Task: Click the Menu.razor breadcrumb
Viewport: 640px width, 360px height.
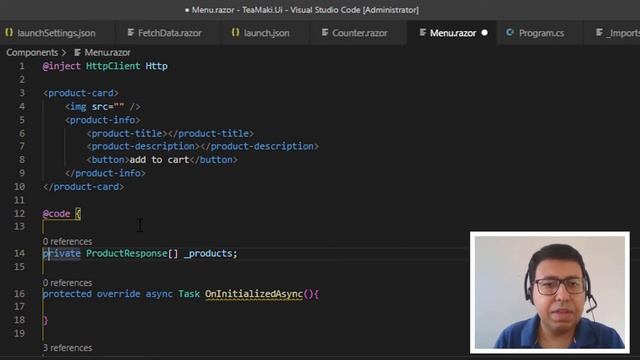Action: (107, 53)
